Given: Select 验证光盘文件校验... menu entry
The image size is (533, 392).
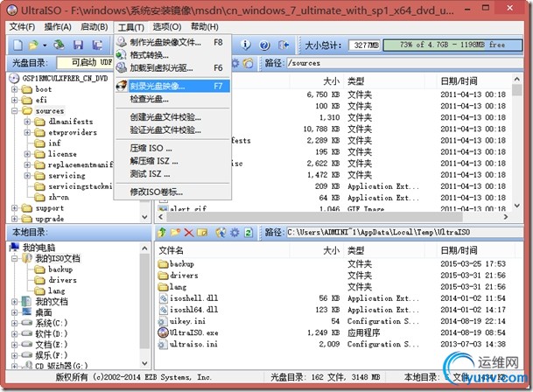Looking at the screenshot, I should point(172,130).
